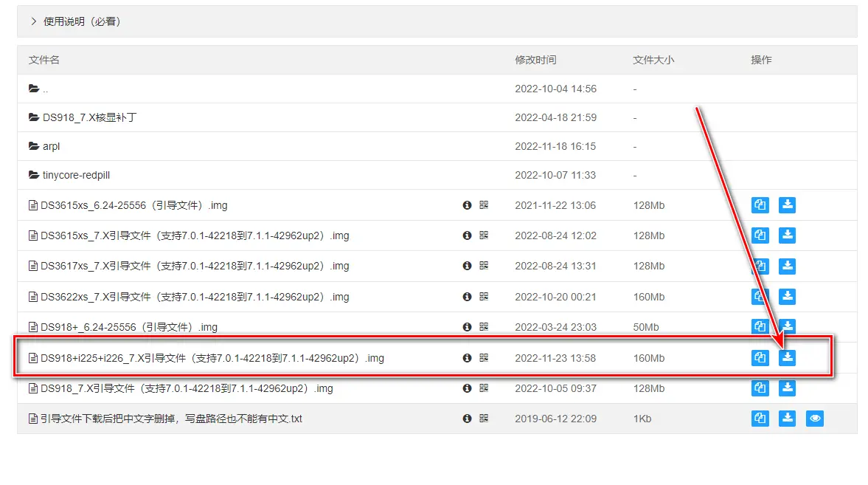The height and width of the screenshot is (485, 868).
Task: Download the DS3615xs_7.X引导文件 img
Action: [x=787, y=235]
